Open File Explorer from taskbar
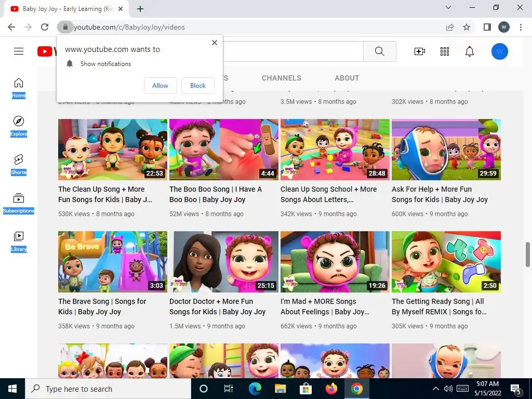The height and width of the screenshot is (399, 532). pyautogui.click(x=280, y=389)
